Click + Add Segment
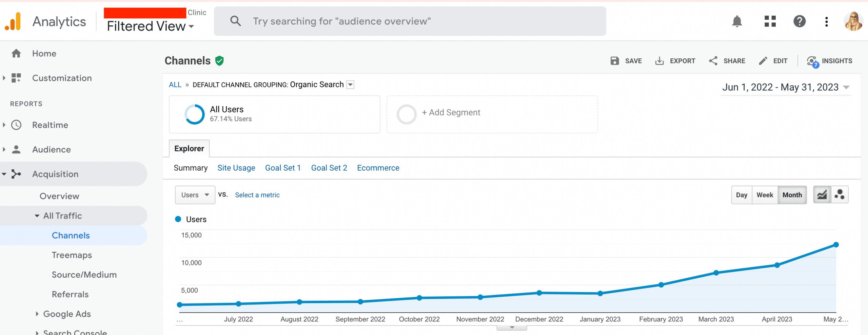The width and height of the screenshot is (868, 335). (x=451, y=112)
